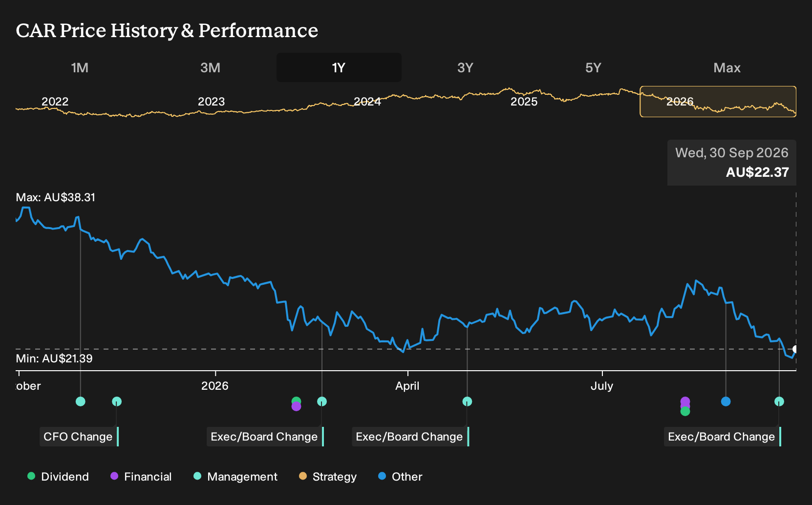Viewport: 812px width, 505px height.
Task: Click the CAR Price History & Performance heading
Action: [x=167, y=30]
